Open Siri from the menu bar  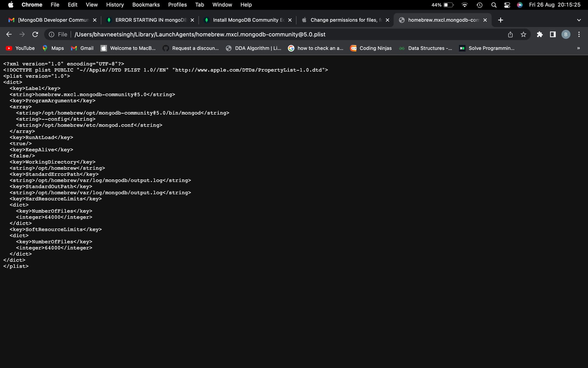[x=520, y=5]
